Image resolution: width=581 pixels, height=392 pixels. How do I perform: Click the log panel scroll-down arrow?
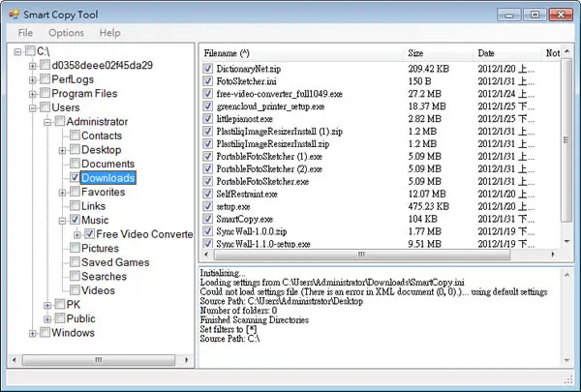coord(566,360)
